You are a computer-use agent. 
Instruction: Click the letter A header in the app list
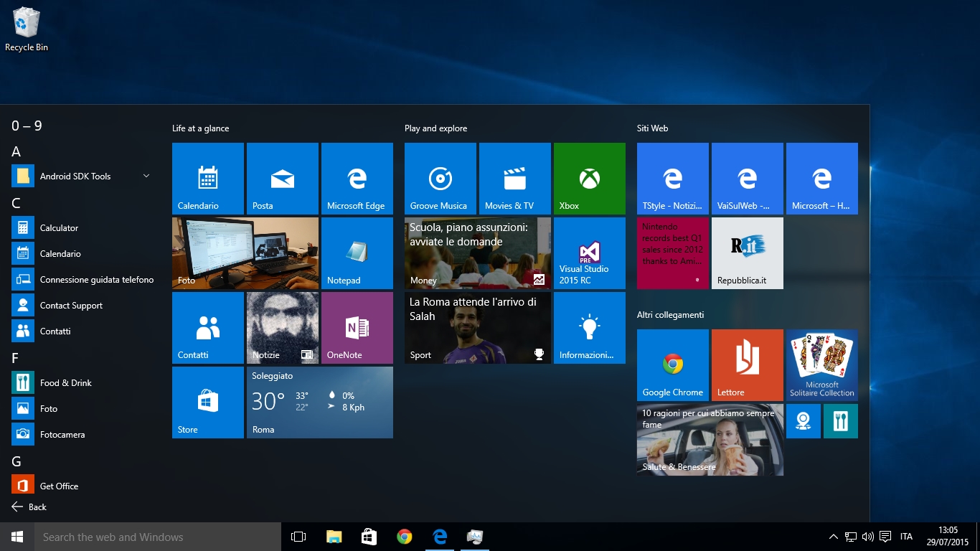pos(16,151)
